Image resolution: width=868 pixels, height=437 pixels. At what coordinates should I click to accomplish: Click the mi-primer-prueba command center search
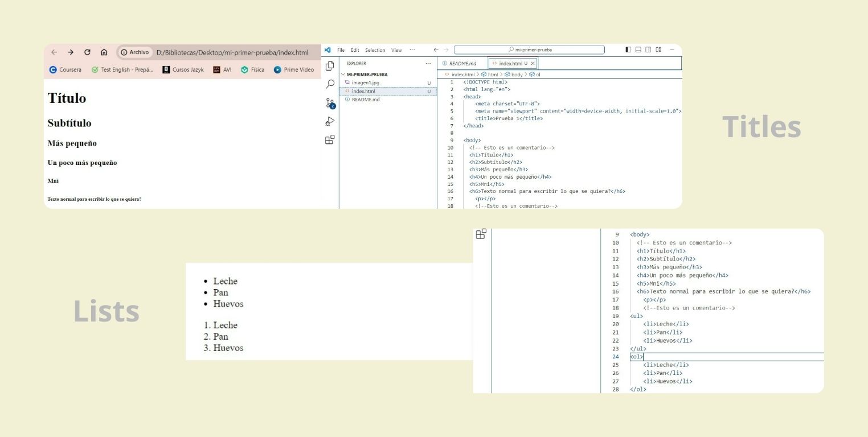[529, 50]
